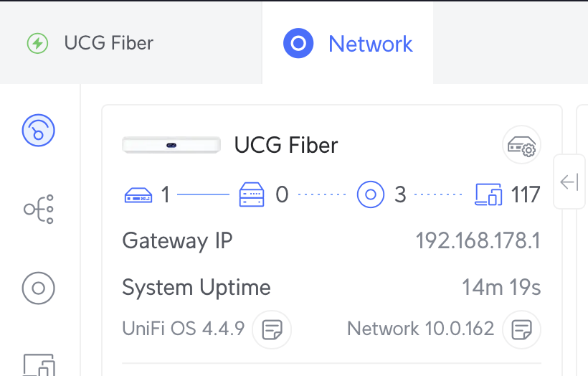Image resolution: width=588 pixels, height=376 pixels.
Task: Click the gateway count icon showing 1
Action: [x=138, y=194]
